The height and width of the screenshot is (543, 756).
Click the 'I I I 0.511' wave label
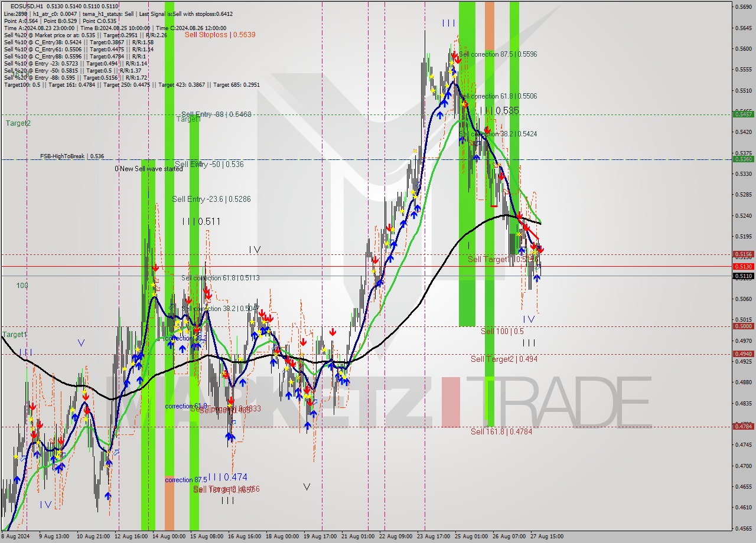(201, 221)
